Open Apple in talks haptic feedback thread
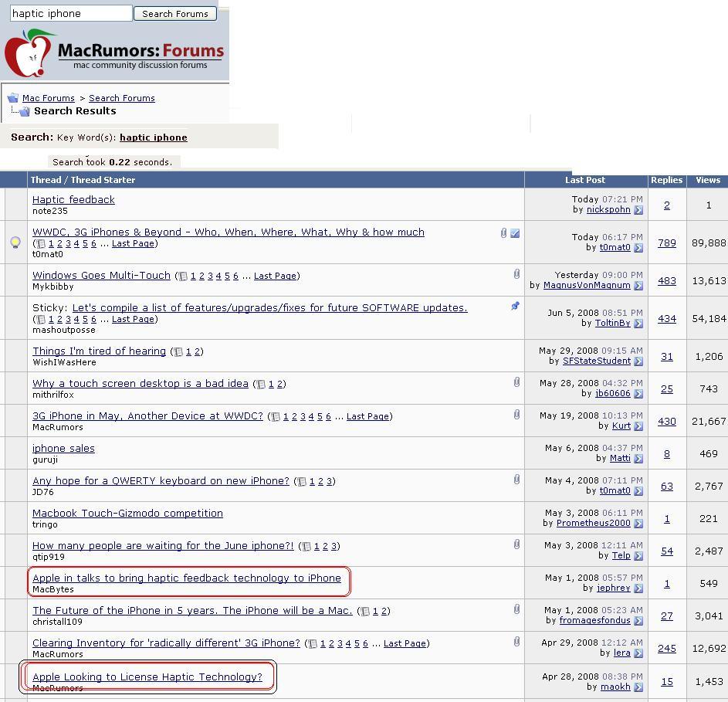This screenshot has height=702, width=728. coord(187,578)
